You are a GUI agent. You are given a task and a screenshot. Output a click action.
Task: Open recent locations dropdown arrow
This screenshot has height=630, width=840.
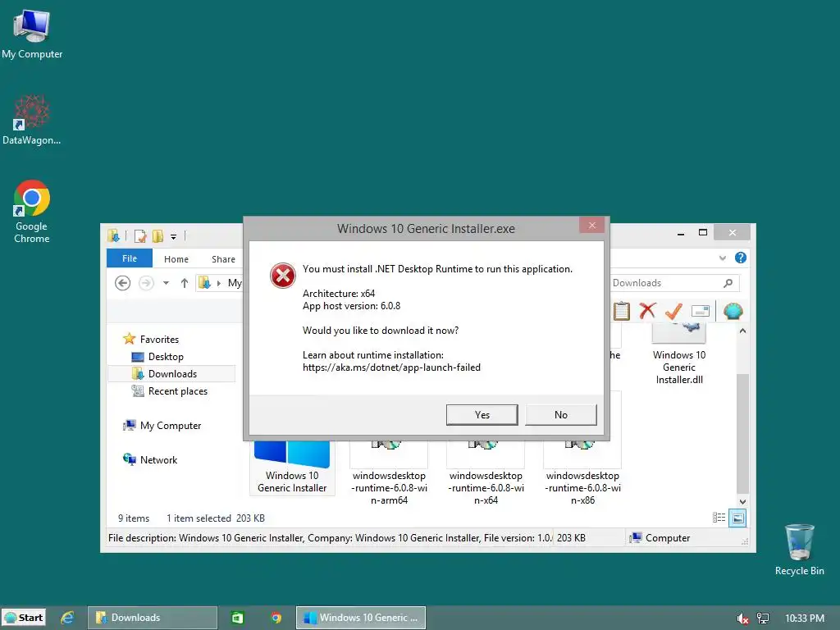(166, 283)
